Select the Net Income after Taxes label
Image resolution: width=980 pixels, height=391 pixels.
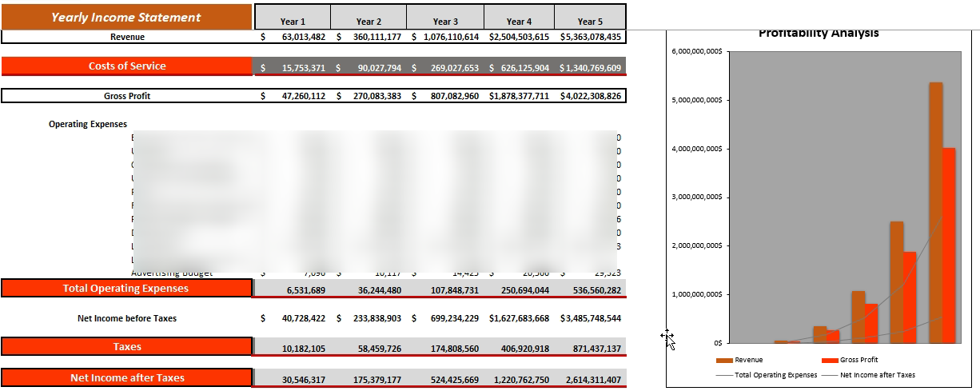coord(126,378)
